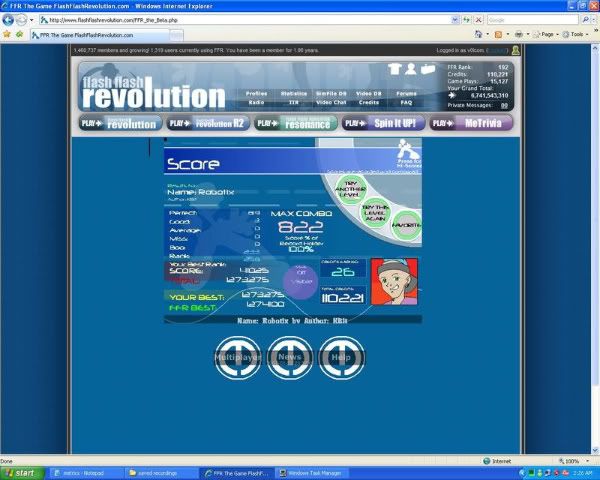Click the orange RSS feeds icon
Viewport: 600px width, 480px height.
[x=498, y=35]
